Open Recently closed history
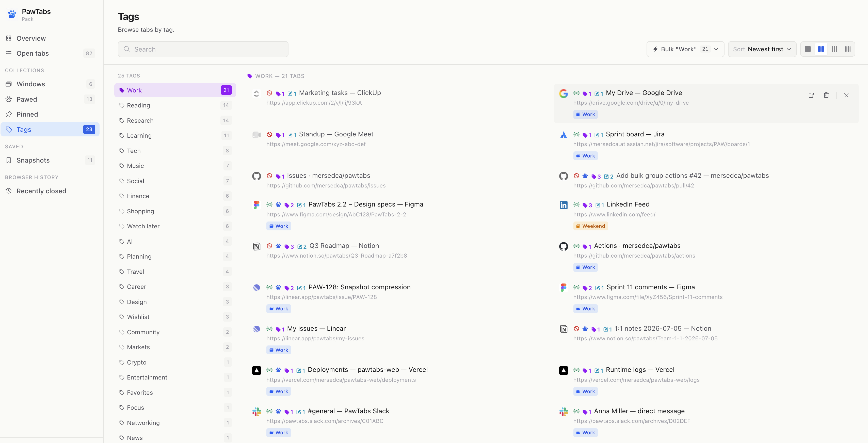This screenshot has height=443, width=868. point(50,191)
